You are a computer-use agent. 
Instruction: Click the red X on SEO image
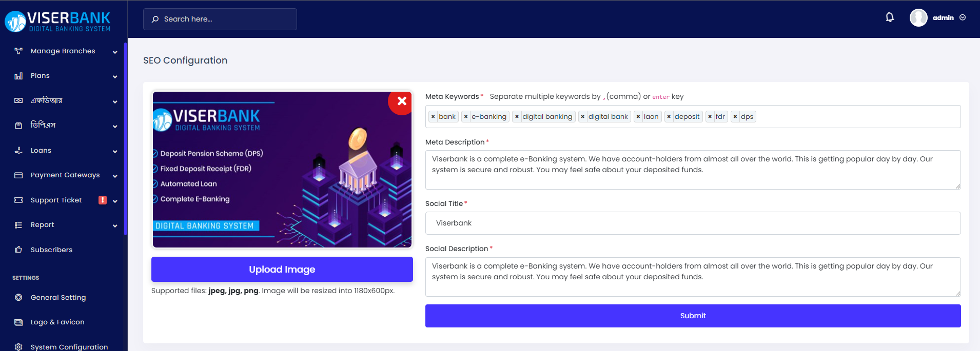tap(402, 101)
